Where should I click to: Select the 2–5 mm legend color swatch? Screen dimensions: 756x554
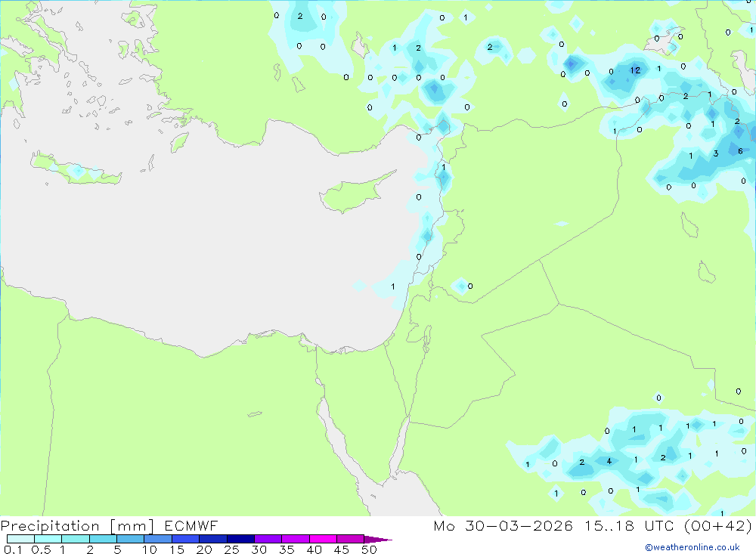point(103,539)
